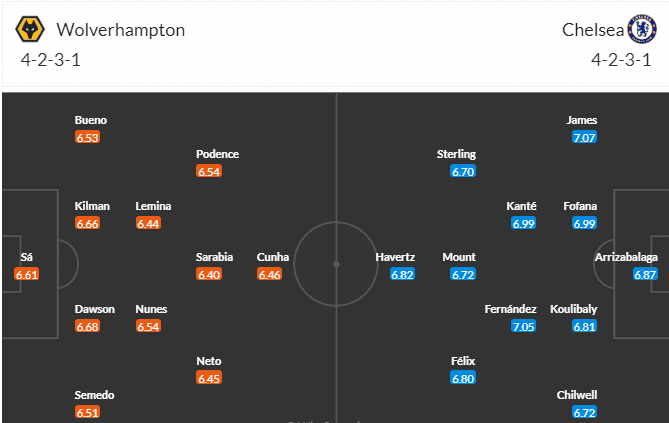Image resolution: width=669 pixels, height=423 pixels.
Task: Click the Wolverhampton club crest icon
Action: point(30,29)
